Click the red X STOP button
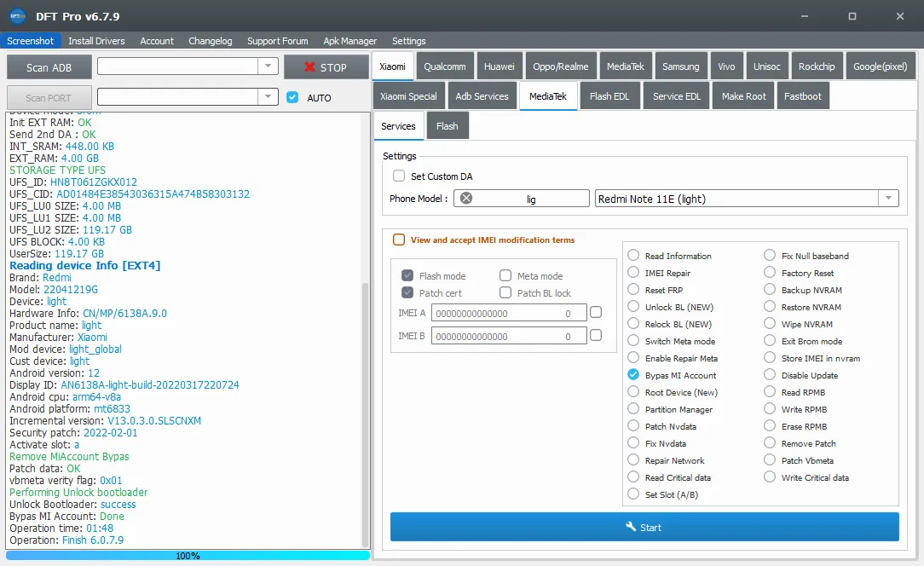 click(326, 67)
